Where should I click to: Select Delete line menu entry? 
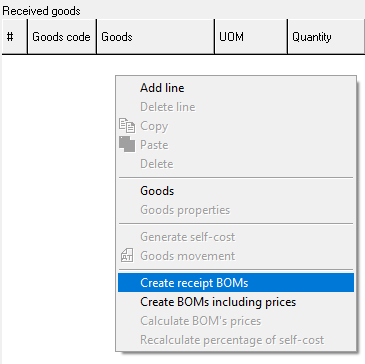pos(236,107)
